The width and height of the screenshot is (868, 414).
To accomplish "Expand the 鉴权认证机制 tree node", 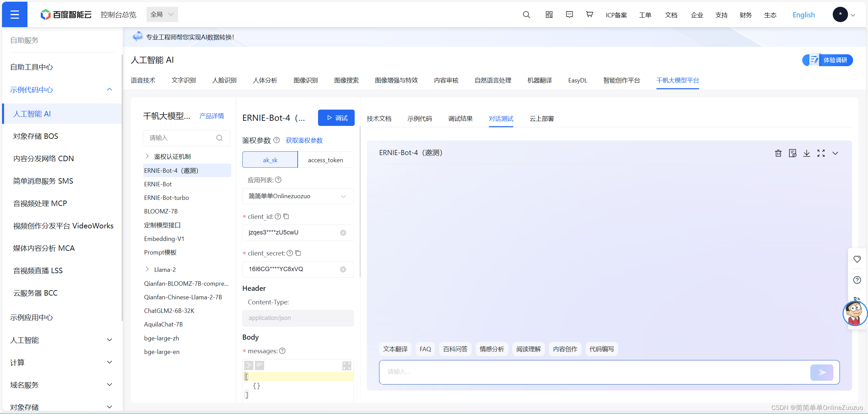I will pos(147,156).
